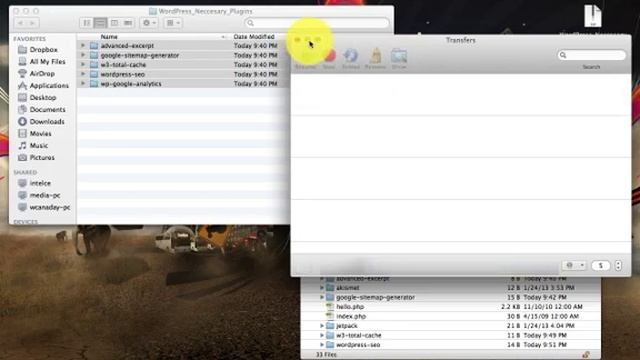Screen dimensions: 640x360
Task: Click the transfers count stepper
Action: click(618, 265)
